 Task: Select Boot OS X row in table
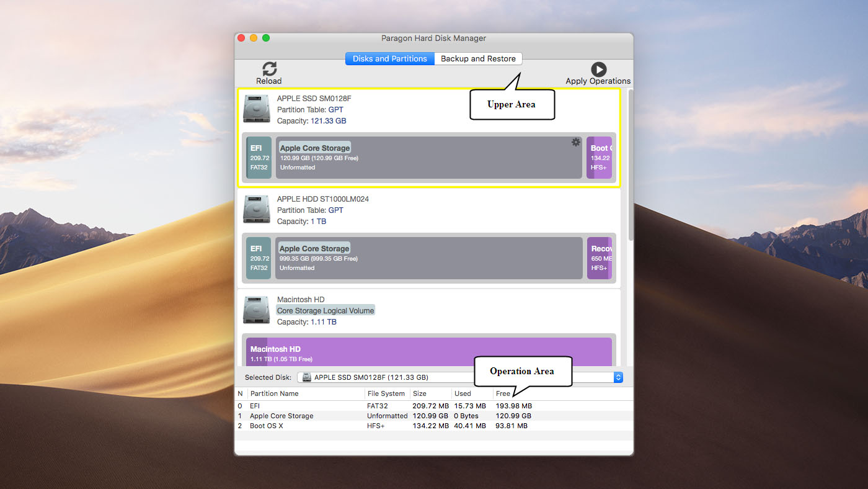click(433, 426)
